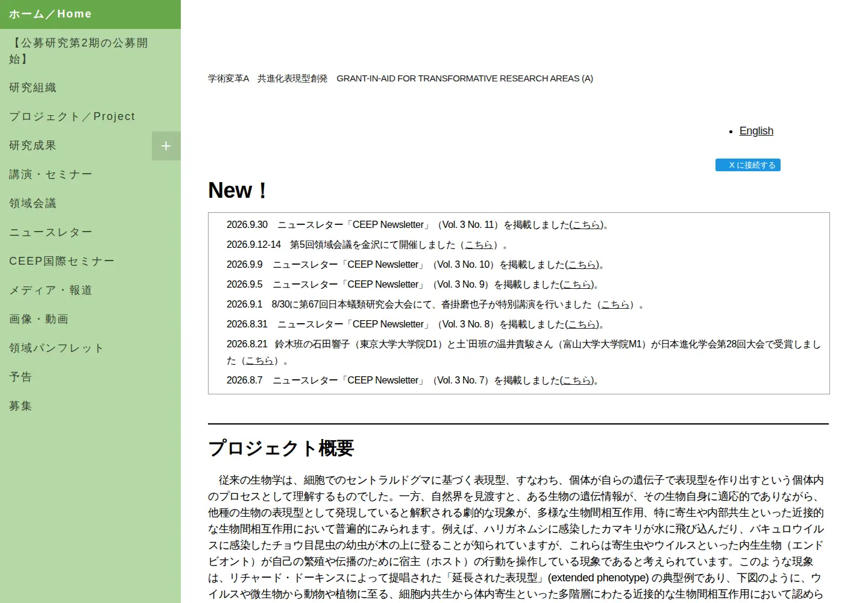Click the date 2026.8.31 in news list
Screen dimensions: 868x603
247,324
